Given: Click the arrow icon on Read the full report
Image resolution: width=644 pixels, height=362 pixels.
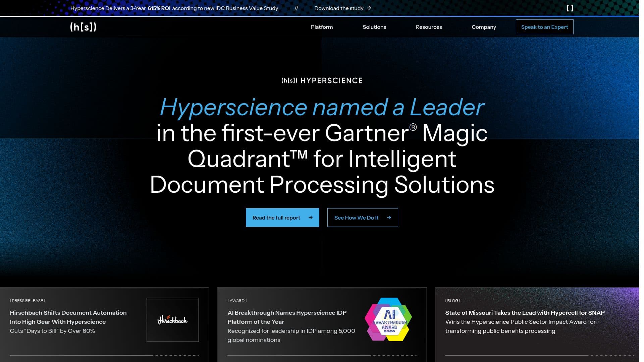Looking at the screenshot, I should pyautogui.click(x=311, y=218).
